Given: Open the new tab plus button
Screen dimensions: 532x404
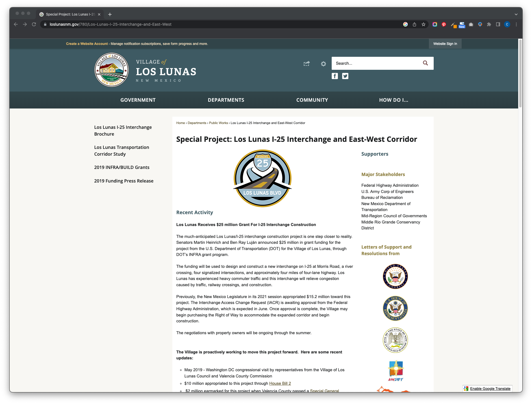Looking at the screenshot, I should tap(110, 14).
